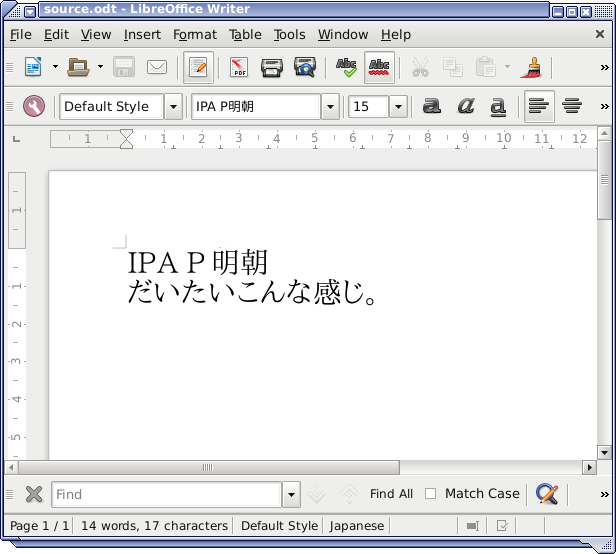Click the New document icon
The image size is (616, 554).
tap(33, 67)
